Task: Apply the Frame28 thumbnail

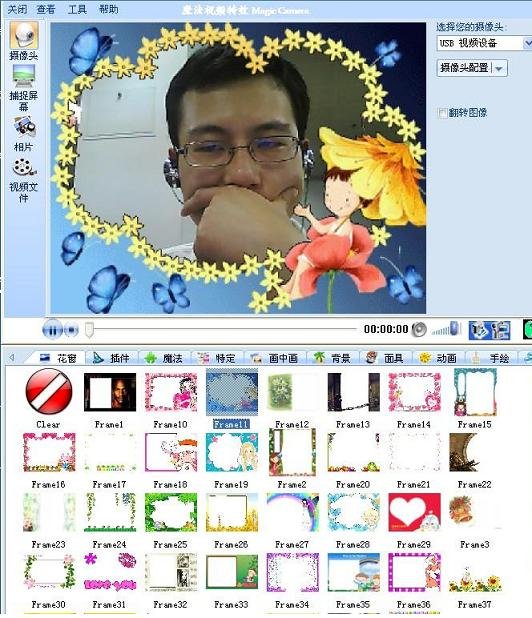Action: tap(353, 512)
